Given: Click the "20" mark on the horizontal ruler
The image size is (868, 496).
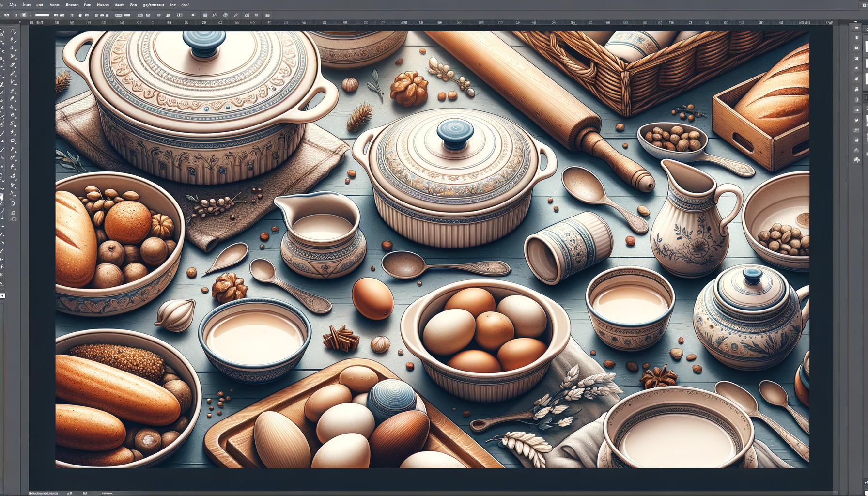Looking at the screenshot, I should (x=204, y=23).
